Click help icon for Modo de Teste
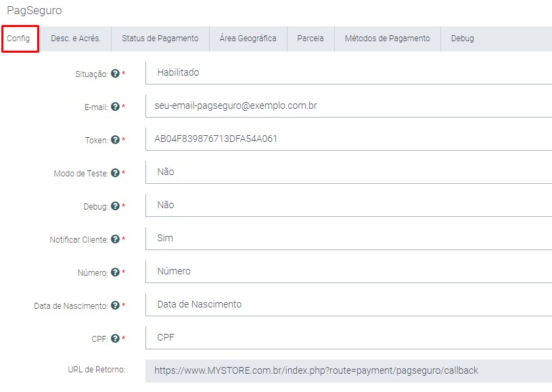This screenshot has height=392, width=552. pos(115,173)
